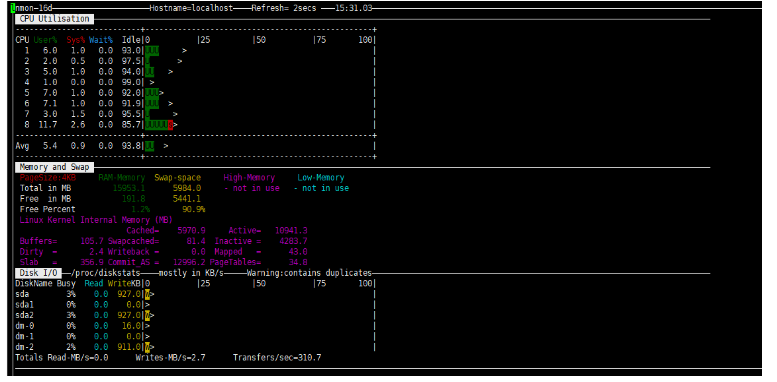The width and height of the screenshot is (777, 382).
Task: Click the Wait% column header
Action: click(x=101, y=40)
